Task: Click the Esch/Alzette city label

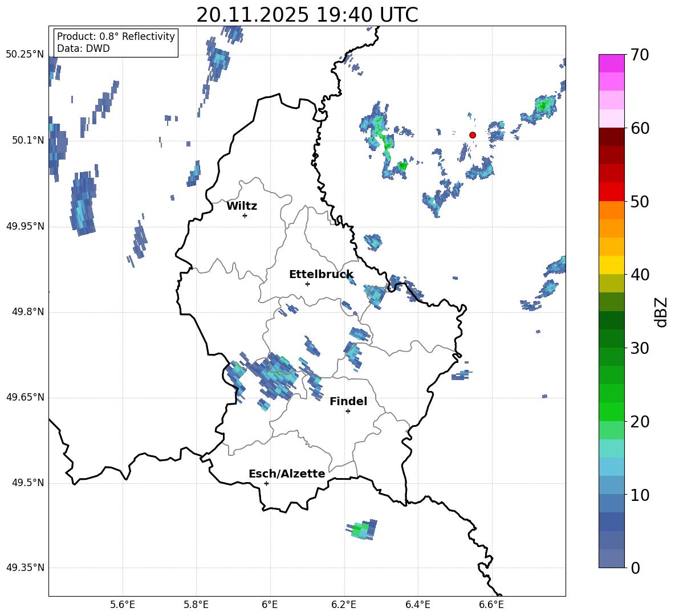Action: pos(287,474)
